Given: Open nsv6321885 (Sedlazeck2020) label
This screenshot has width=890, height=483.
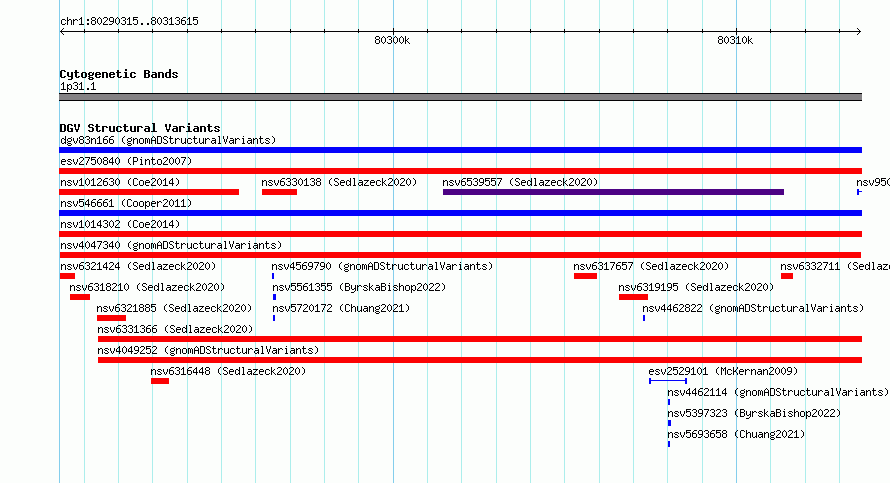Looking at the screenshot, I should 174,308.
